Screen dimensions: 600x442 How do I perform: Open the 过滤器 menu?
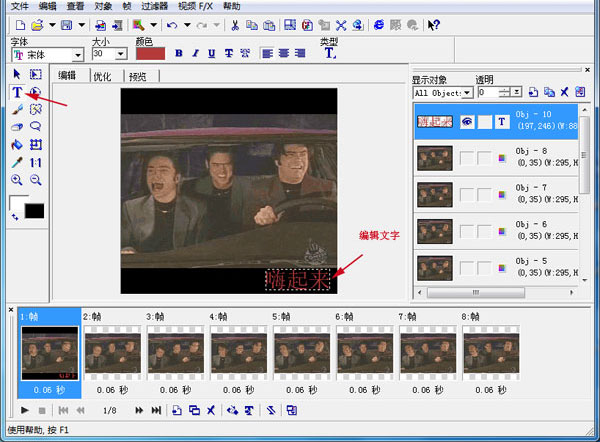pyautogui.click(x=155, y=6)
